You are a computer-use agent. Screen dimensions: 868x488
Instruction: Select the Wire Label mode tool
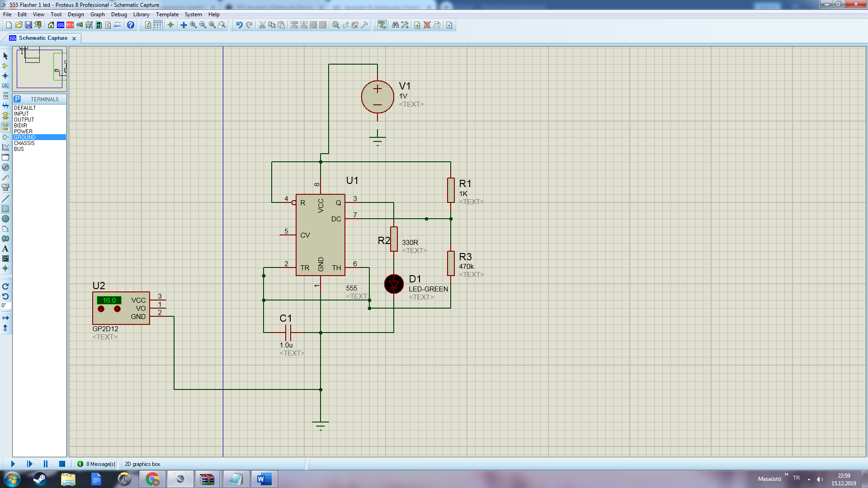pos(5,85)
